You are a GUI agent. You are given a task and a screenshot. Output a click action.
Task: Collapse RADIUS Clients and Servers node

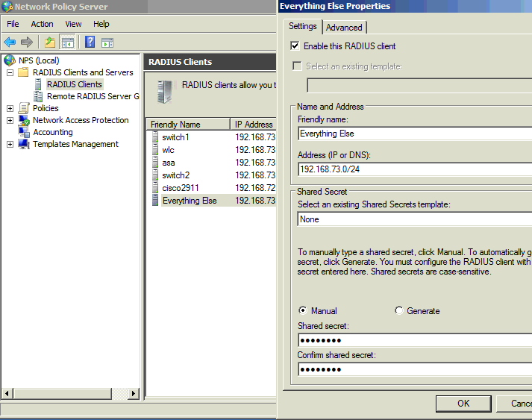coord(10,72)
